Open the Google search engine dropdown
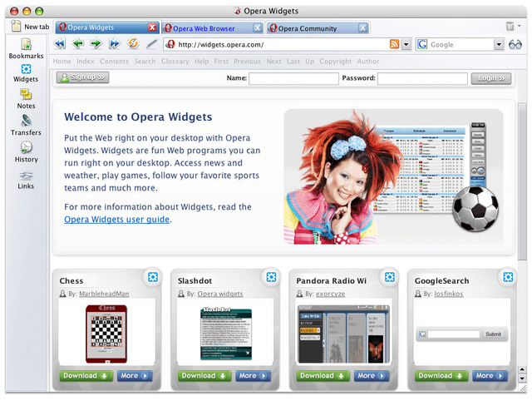 tap(499, 44)
